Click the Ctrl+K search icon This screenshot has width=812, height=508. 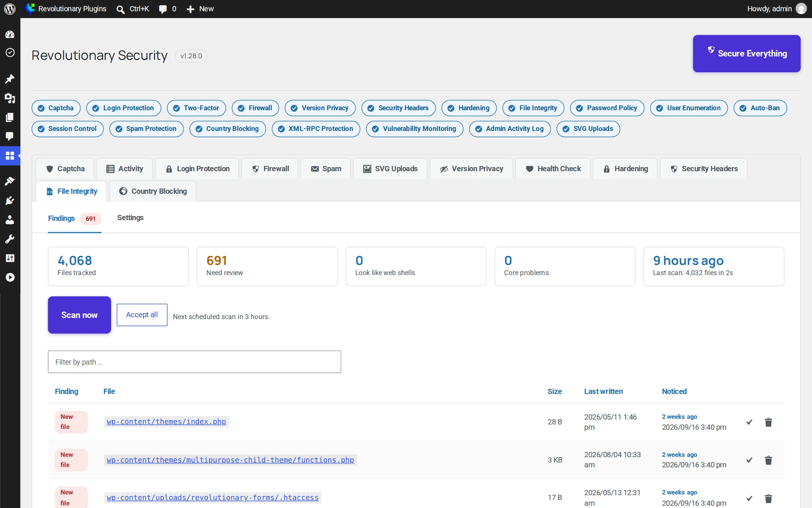121,9
